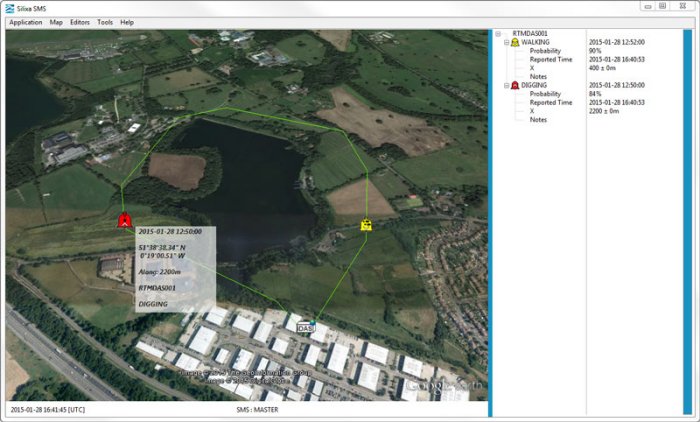Click the Silixa SMS title bar icon

(9, 7)
